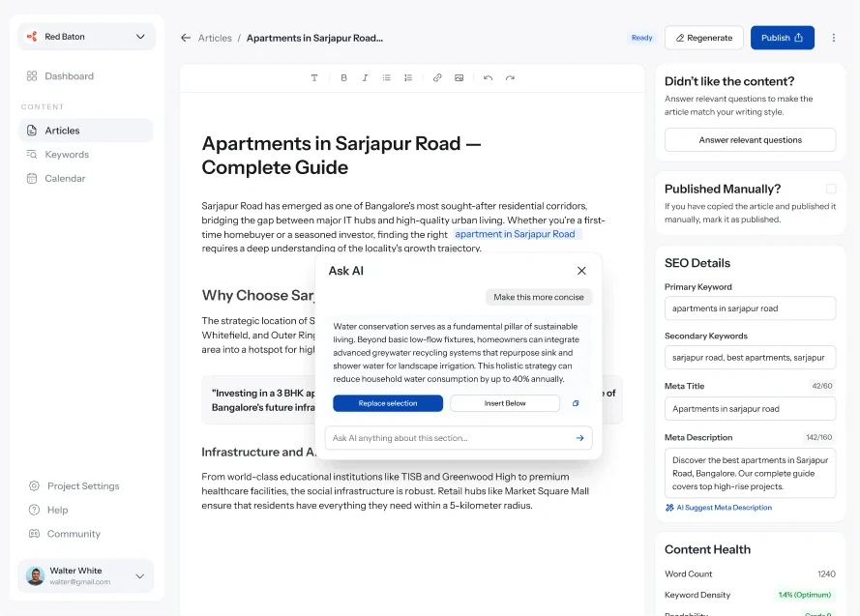Click the insert image icon
The image size is (860, 616).
pyautogui.click(x=460, y=77)
